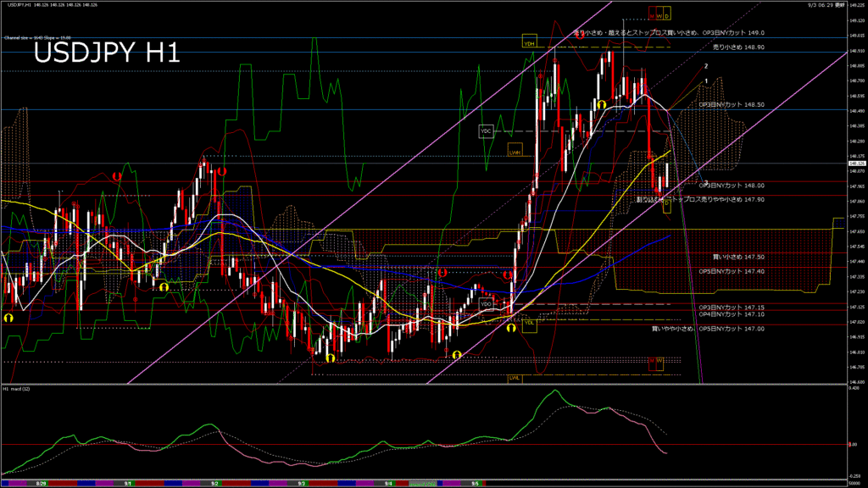Click the YDO level label box
Screen dimensions: 868x488
(486, 302)
